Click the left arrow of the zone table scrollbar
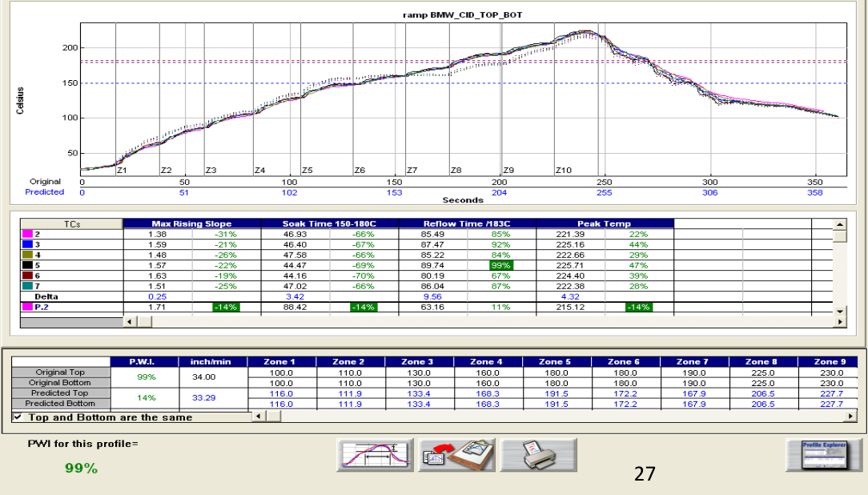Viewport: 868px width, 495px height. (x=259, y=416)
